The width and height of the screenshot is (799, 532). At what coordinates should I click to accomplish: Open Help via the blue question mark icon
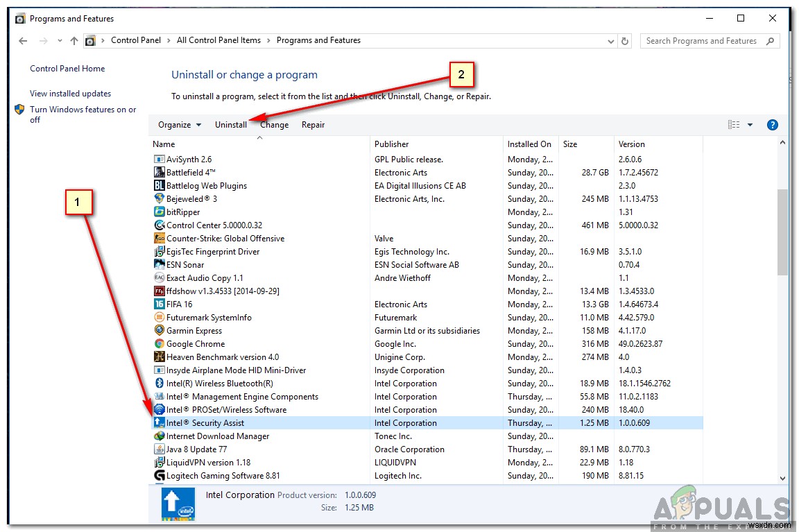click(773, 124)
